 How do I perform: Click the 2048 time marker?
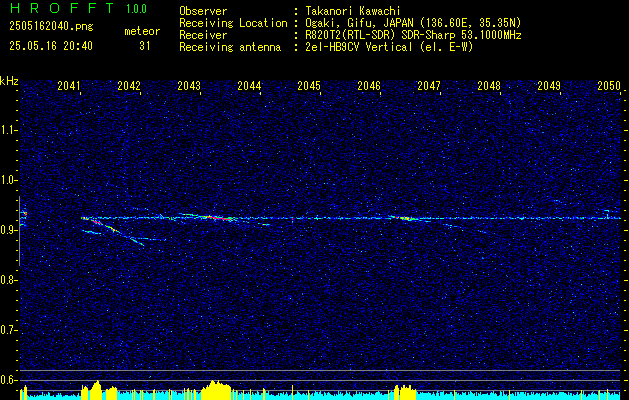point(489,86)
